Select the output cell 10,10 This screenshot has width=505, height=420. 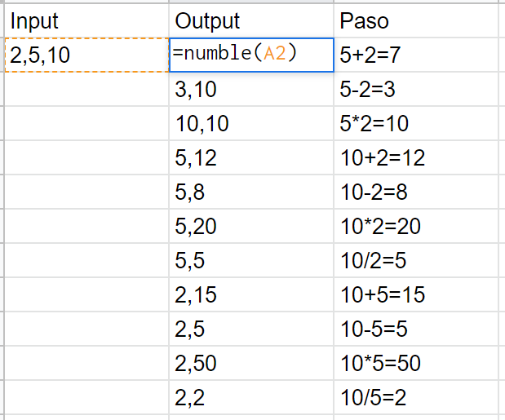(251, 123)
